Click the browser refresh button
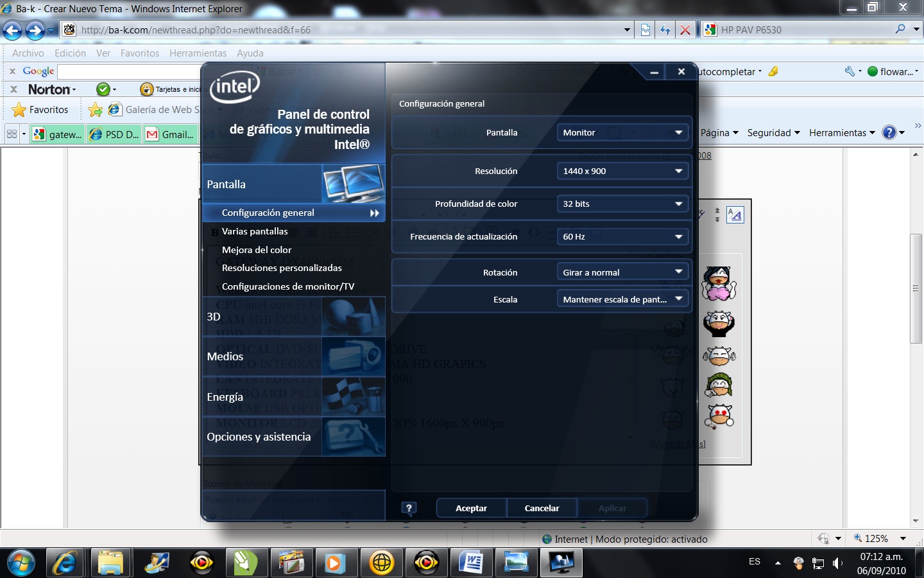Image resolution: width=924 pixels, height=578 pixels. point(665,30)
